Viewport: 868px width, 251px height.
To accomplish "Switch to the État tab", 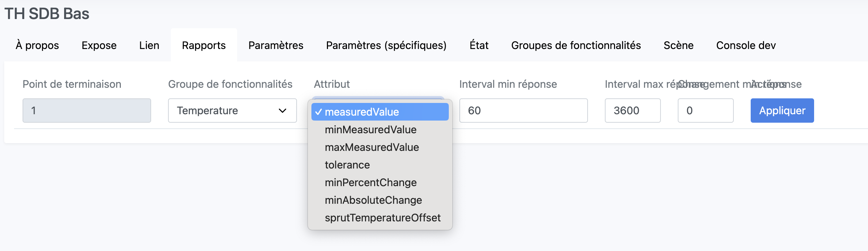I will coord(479,45).
